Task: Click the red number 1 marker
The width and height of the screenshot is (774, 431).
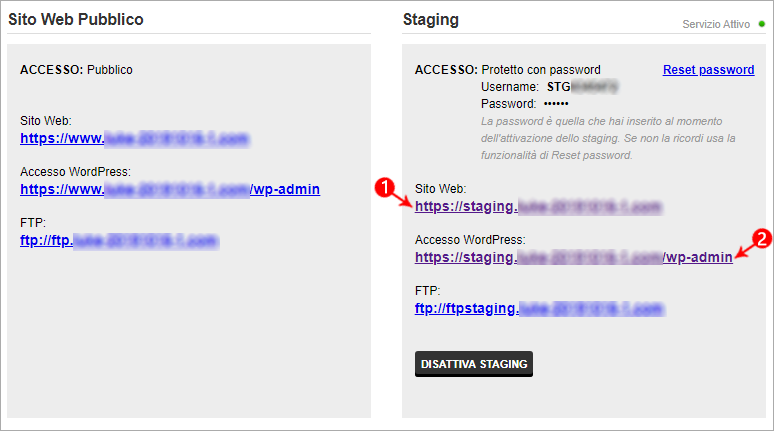Action: 384,188
